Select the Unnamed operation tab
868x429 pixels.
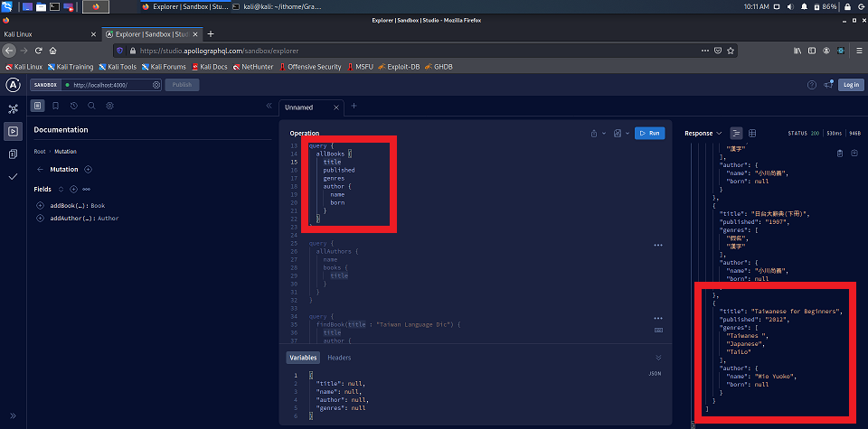tap(299, 107)
